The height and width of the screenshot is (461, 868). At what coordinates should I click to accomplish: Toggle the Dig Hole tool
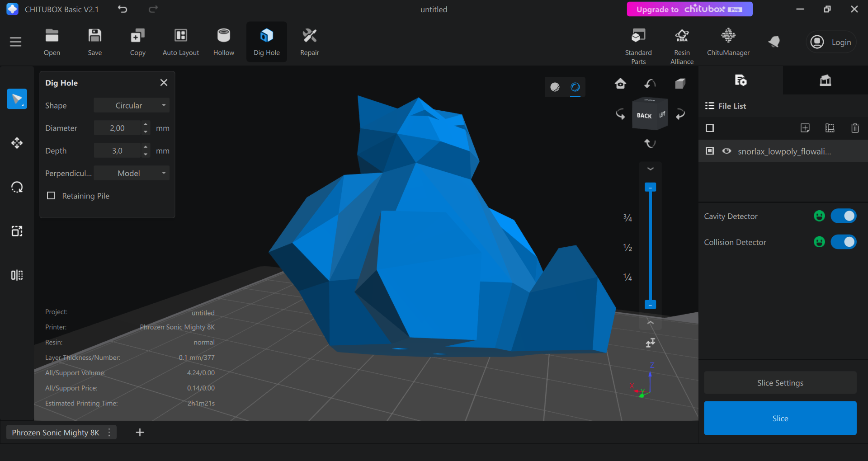pyautogui.click(x=267, y=42)
